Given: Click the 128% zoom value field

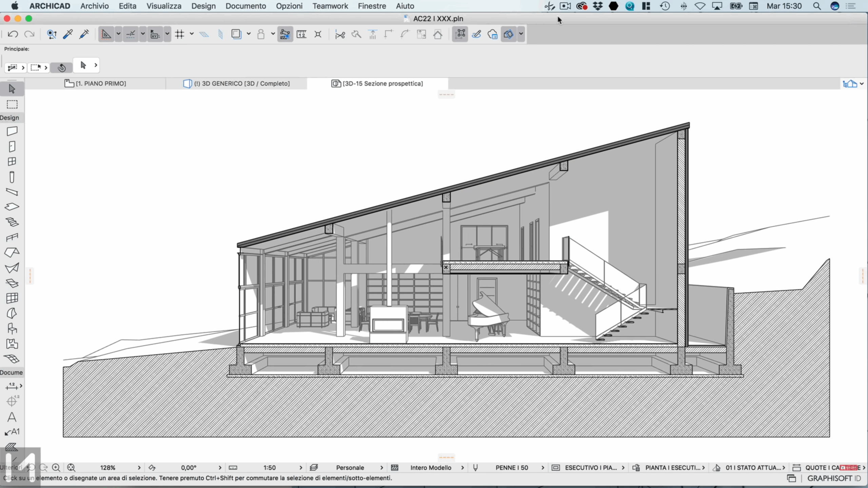Looking at the screenshot, I should click(x=108, y=468).
